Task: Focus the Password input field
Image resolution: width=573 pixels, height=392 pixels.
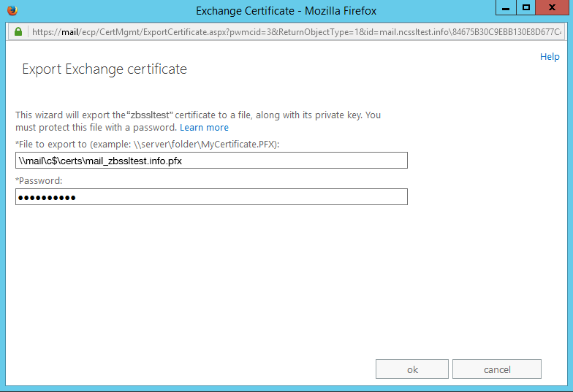Action: click(211, 197)
